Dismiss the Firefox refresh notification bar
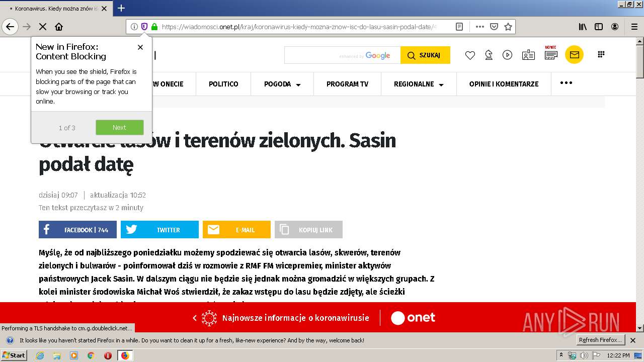 (x=633, y=340)
